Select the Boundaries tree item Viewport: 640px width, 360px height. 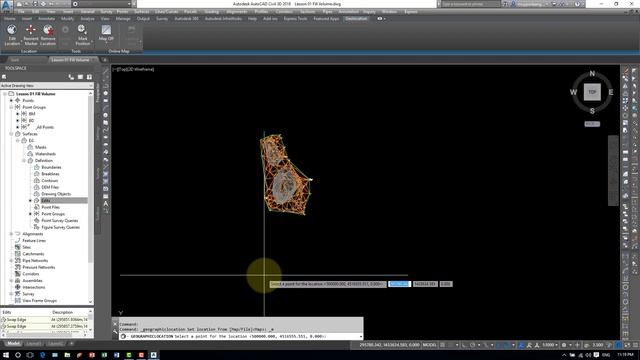[x=51, y=167]
